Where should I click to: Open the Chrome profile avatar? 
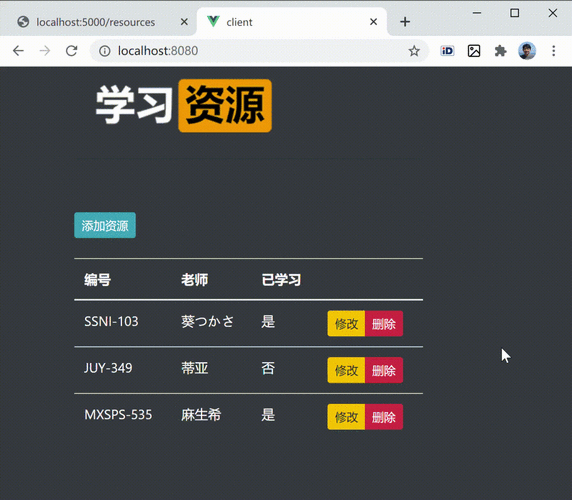(x=527, y=51)
